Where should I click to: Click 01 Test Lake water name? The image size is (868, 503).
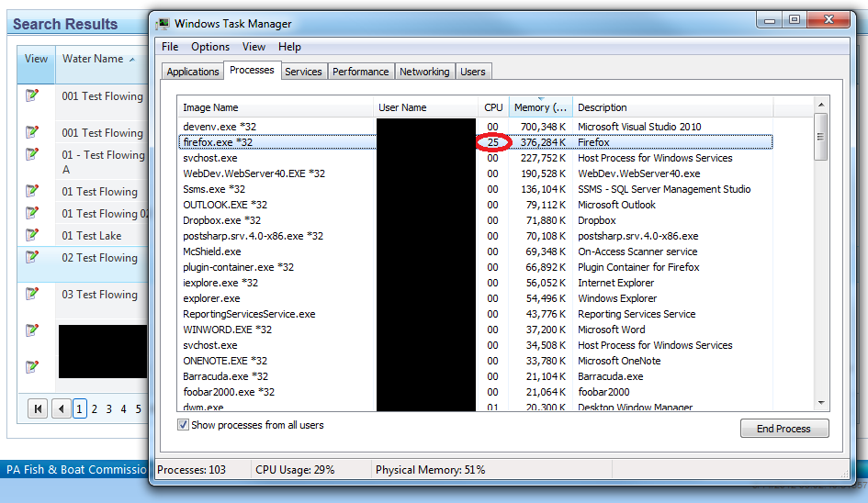[91, 236]
